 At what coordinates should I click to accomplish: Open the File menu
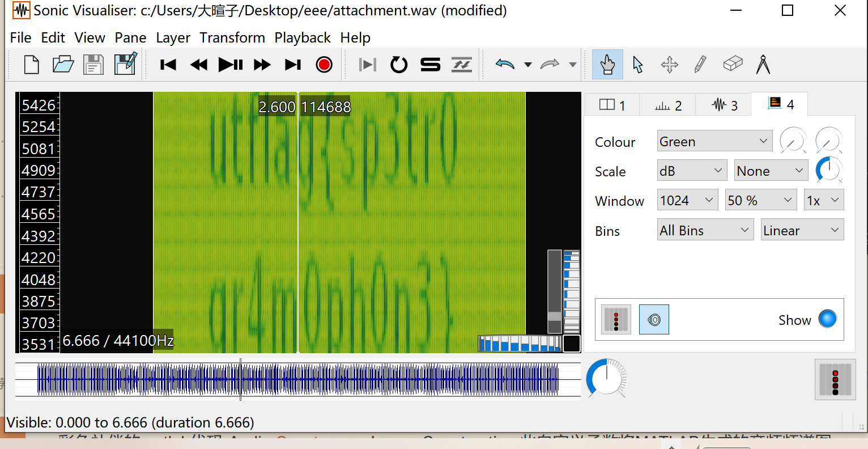coord(21,37)
